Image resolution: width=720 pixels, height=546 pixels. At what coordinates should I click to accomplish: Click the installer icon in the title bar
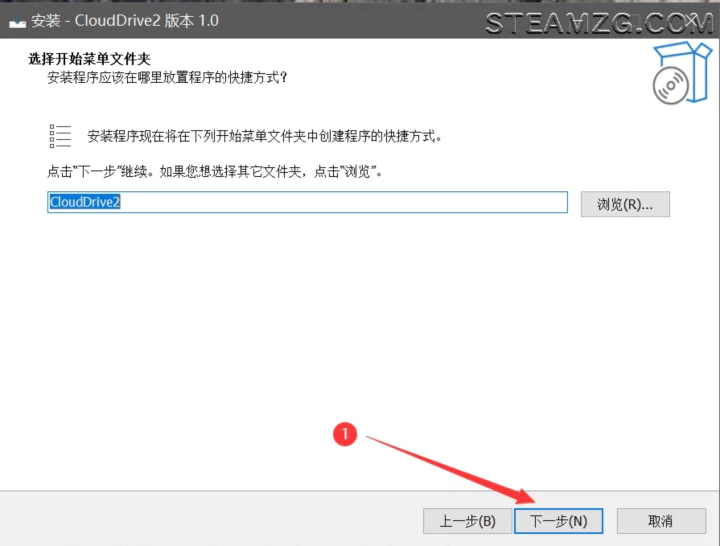17,21
